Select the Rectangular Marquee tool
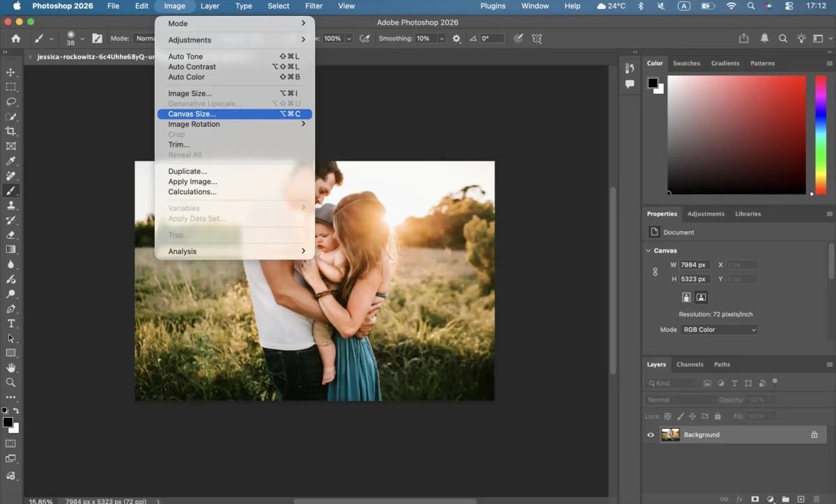Viewport: 836px width, 504px height. coord(10,87)
